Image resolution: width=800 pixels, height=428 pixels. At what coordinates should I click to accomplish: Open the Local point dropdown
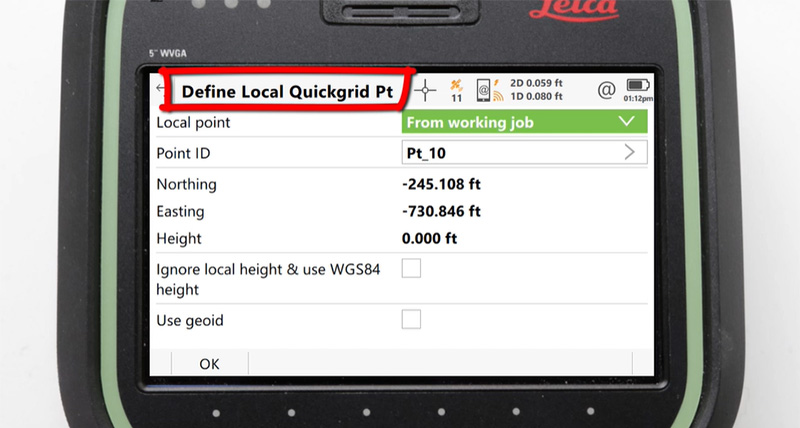click(x=524, y=122)
